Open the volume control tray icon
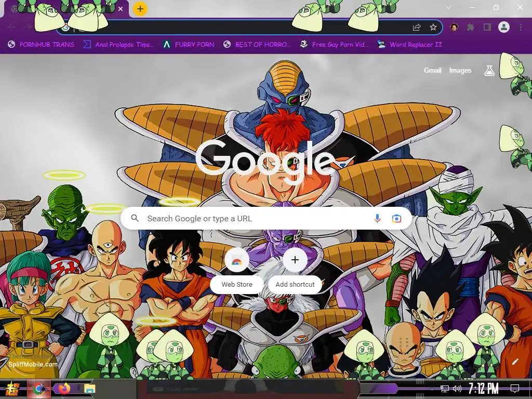The image size is (532, 399). click(x=457, y=389)
